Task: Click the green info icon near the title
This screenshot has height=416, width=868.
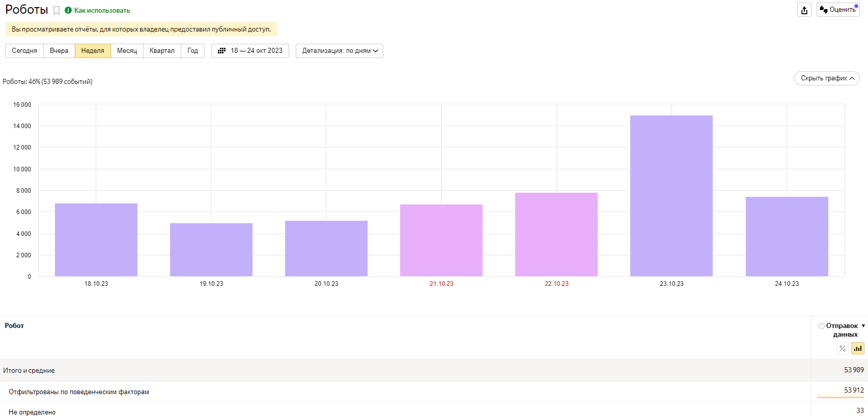Action: [68, 10]
